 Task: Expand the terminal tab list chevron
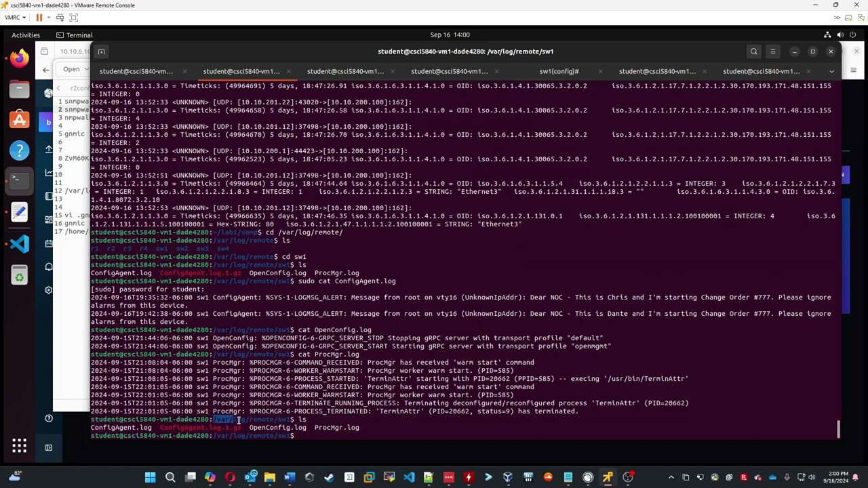[x=831, y=71]
